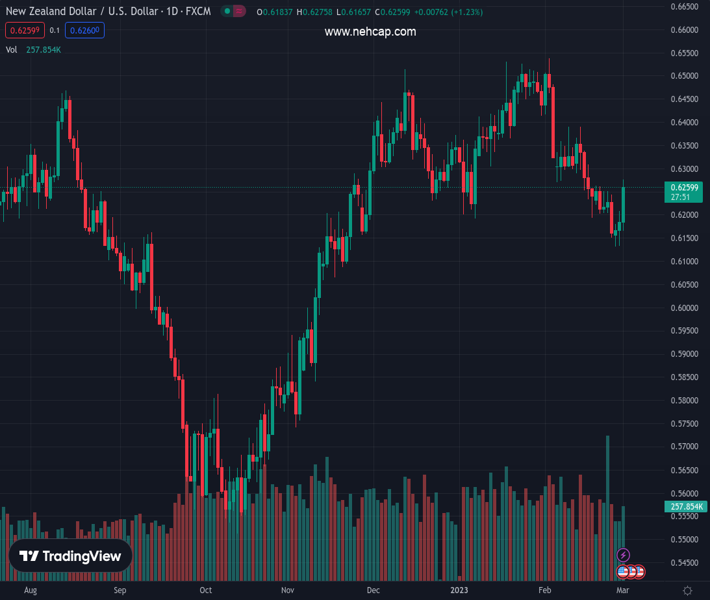The width and height of the screenshot is (710, 600).
Task: Click the Dec label on time axis
Action: coord(373,591)
